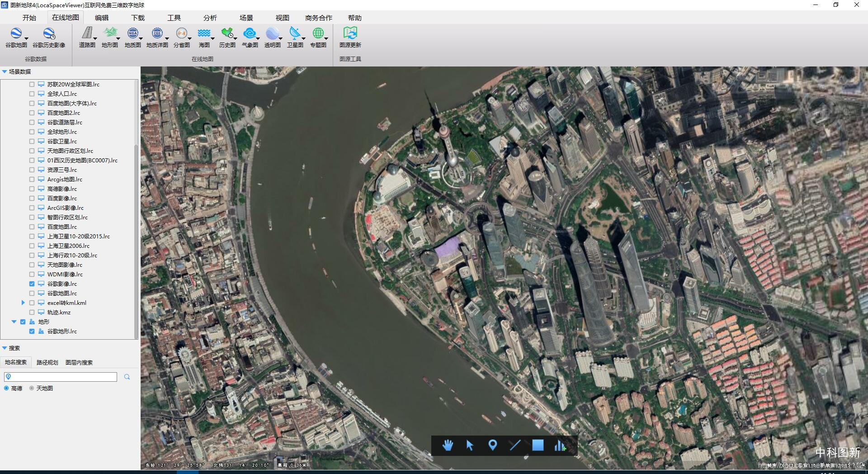Click the search magnifier icon
The height and width of the screenshot is (474, 868).
pos(127,377)
